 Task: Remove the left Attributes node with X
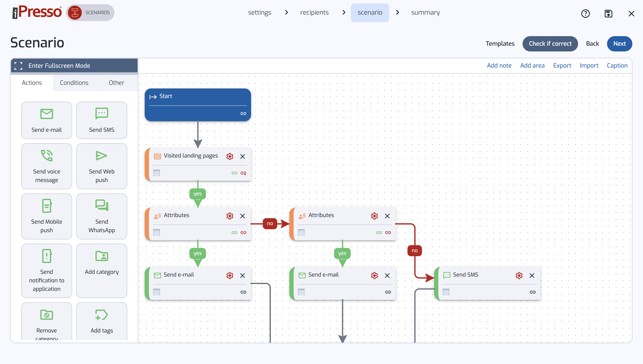point(242,216)
